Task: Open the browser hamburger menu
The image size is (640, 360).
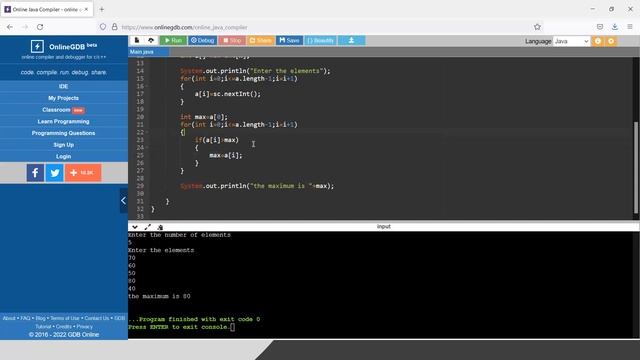Action: pos(630,27)
